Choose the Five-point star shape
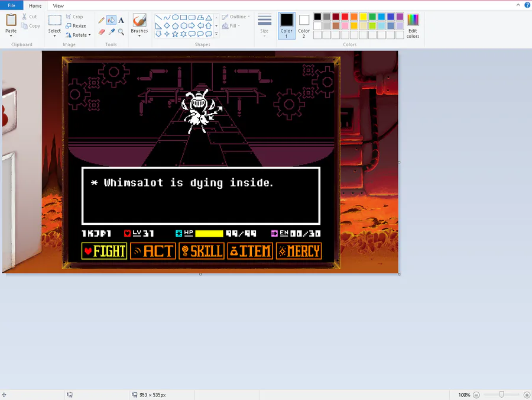Image resolution: width=532 pixels, height=400 pixels. click(175, 34)
